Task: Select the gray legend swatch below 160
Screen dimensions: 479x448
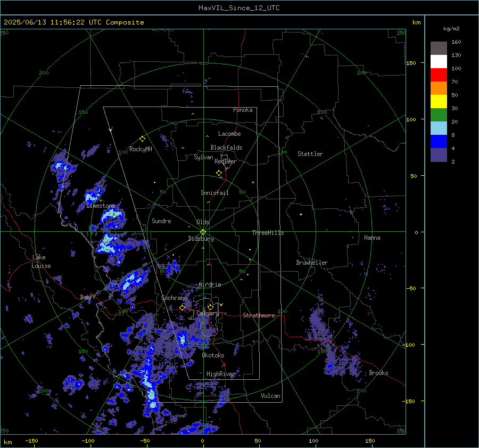Action: tap(439, 48)
